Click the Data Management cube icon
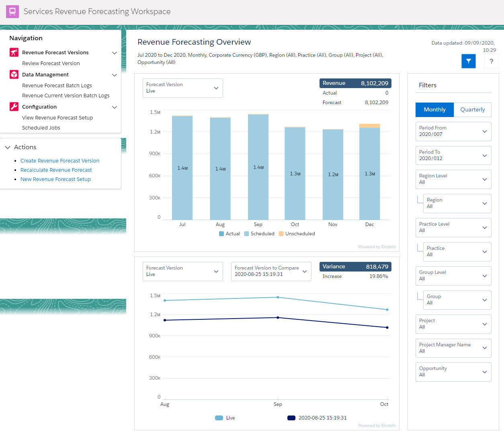 (x=14, y=75)
